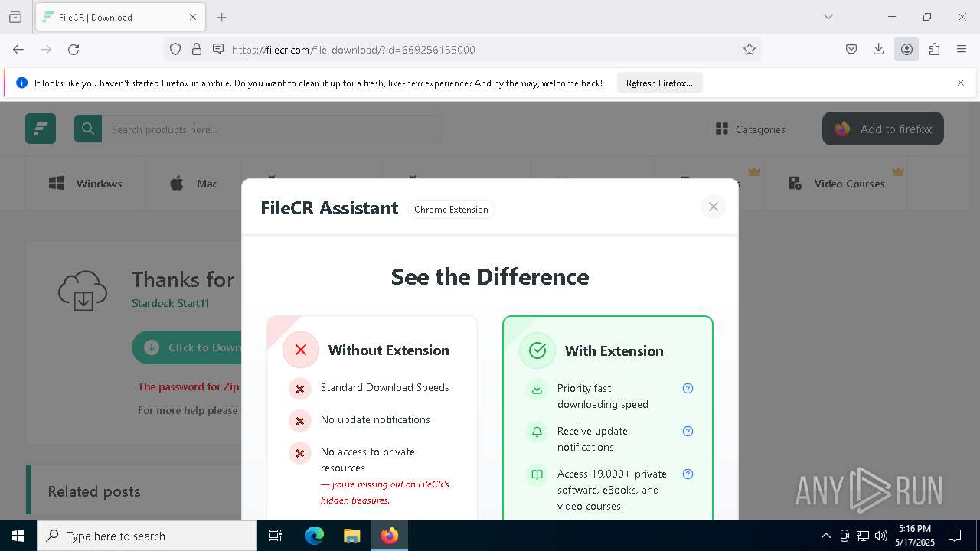This screenshot has width=980, height=551.
Task: Open the clock showing 5:16 PM
Action: coord(915,536)
